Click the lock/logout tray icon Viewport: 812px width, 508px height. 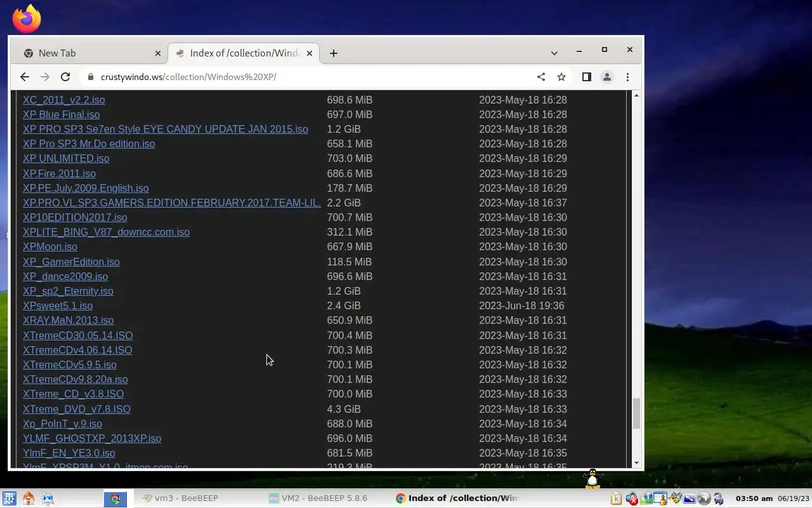(718, 498)
